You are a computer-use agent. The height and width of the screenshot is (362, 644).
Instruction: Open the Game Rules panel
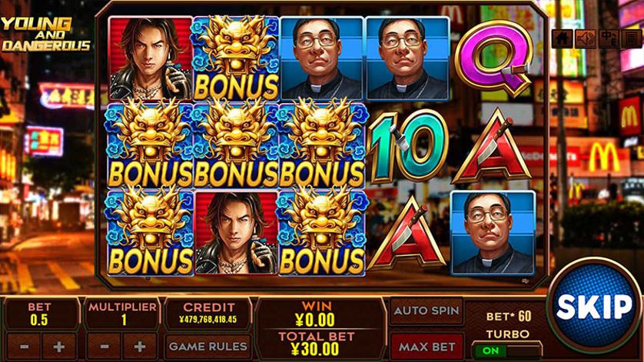tap(208, 347)
